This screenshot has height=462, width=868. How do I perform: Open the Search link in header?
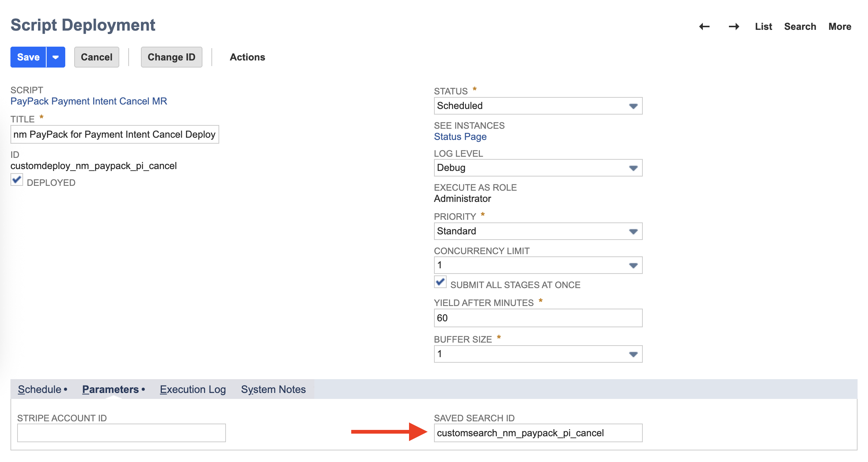point(800,26)
